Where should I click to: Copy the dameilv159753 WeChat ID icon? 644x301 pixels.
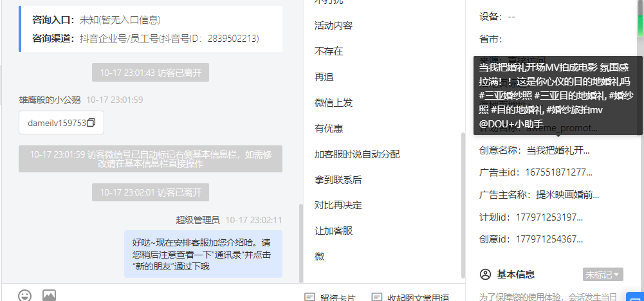click(91, 123)
